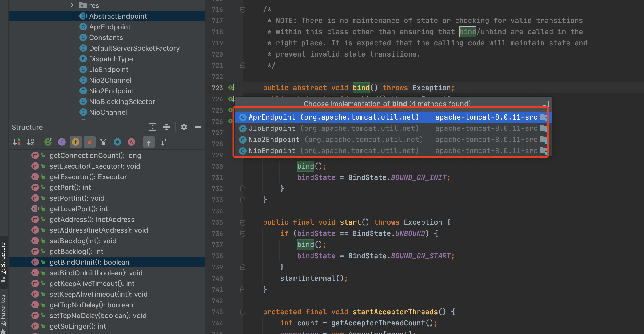Toggle Show Properties purple p filter
Image resolution: width=644 pixels, height=334 pixels.
[62, 142]
